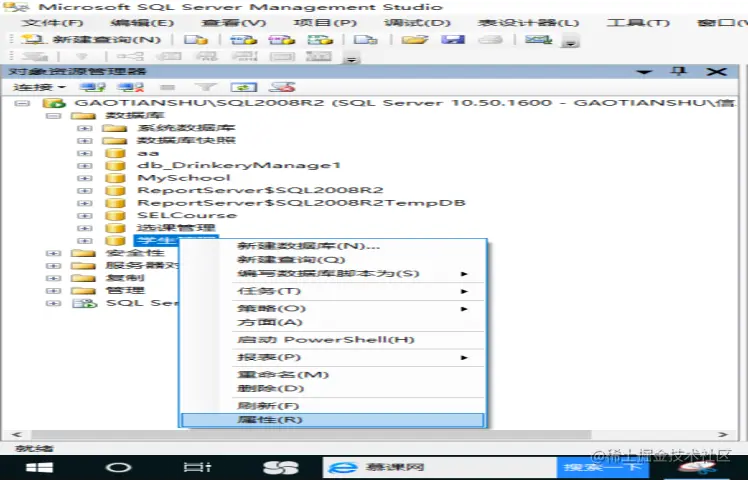This screenshot has height=481, width=748.
Task: Open the 任务(T) submenu
Action: (334, 291)
